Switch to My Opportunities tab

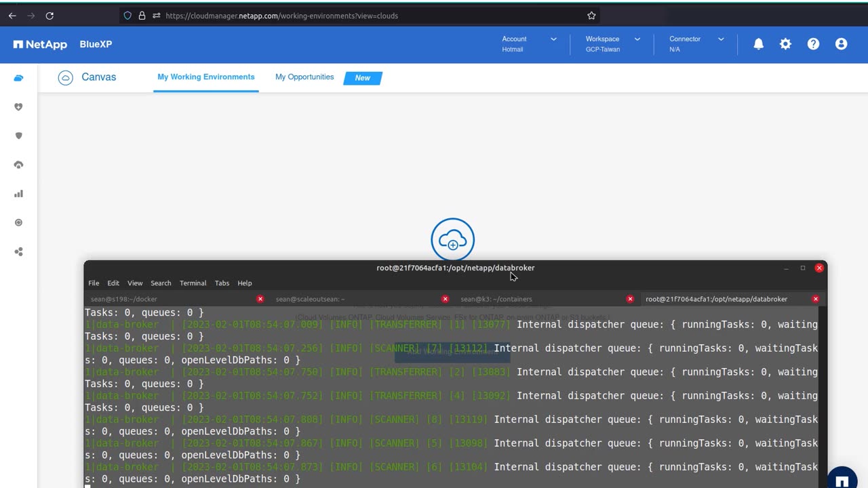tap(304, 77)
